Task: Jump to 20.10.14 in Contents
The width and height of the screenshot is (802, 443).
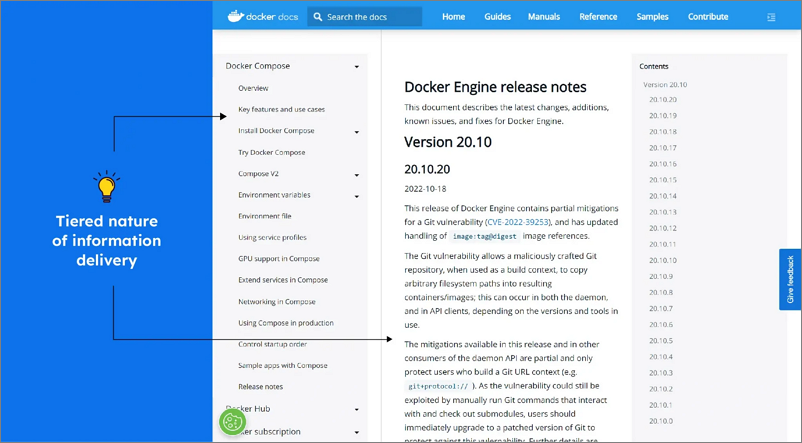Action: pyautogui.click(x=663, y=196)
